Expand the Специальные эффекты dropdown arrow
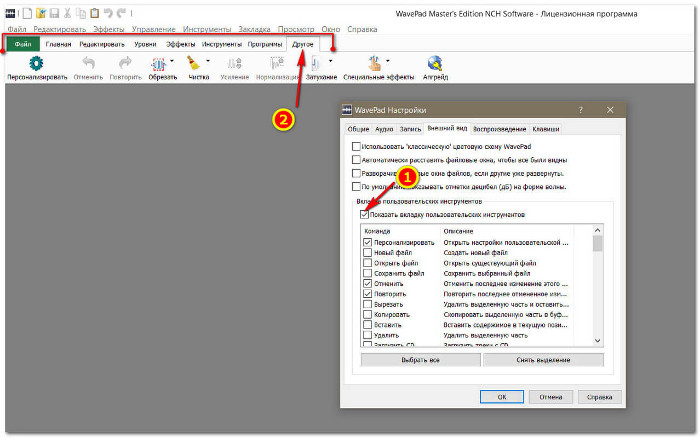700x438 pixels. click(388, 61)
